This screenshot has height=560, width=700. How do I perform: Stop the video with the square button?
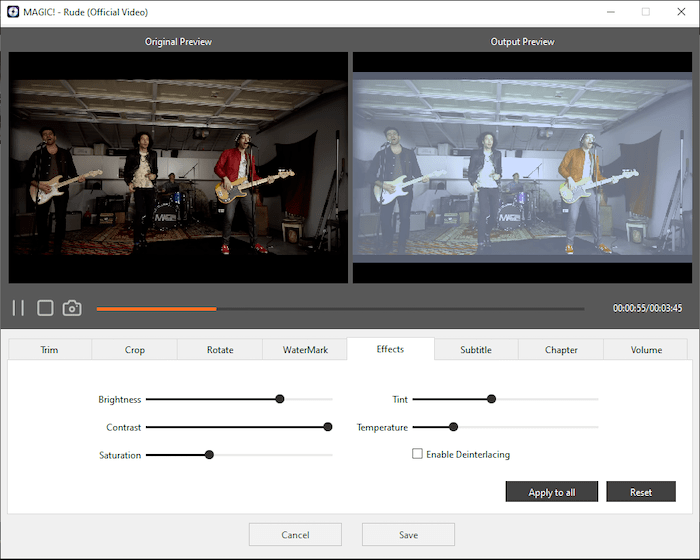click(x=45, y=308)
